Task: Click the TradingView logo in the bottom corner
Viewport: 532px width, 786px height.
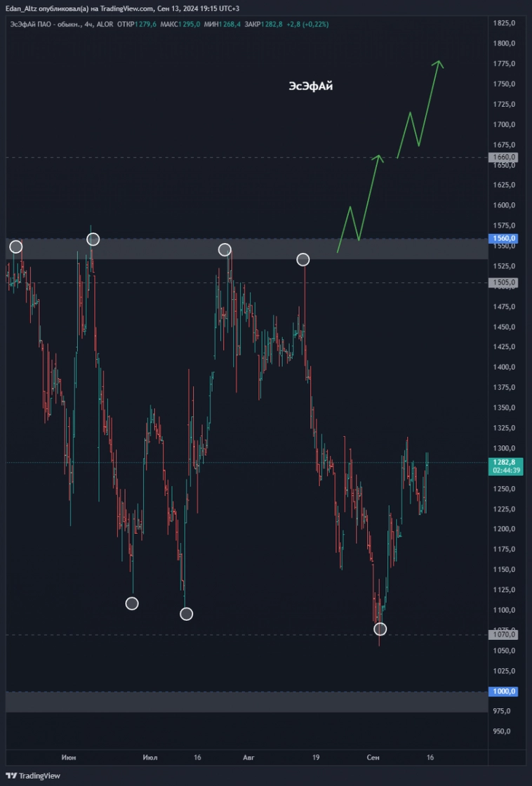Action: pos(33,775)
